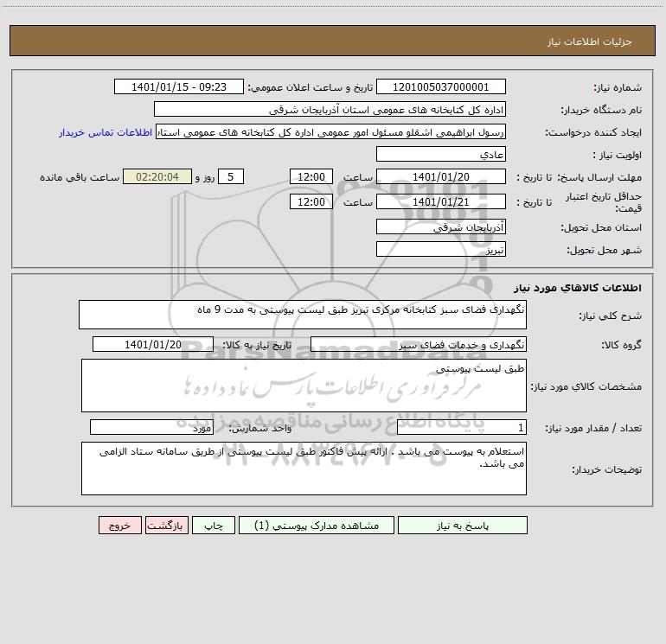Click text 'ساعت باقی مانده'
Image resolution: width=666 pixels, height=644 pixels.
[80, 177]
